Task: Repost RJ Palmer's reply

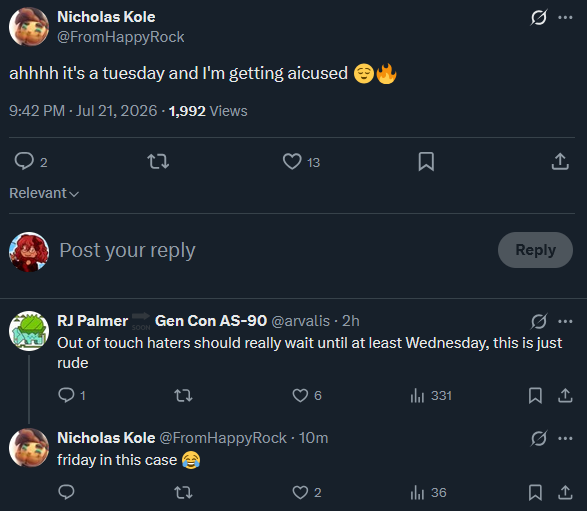Action: (183, 395)
